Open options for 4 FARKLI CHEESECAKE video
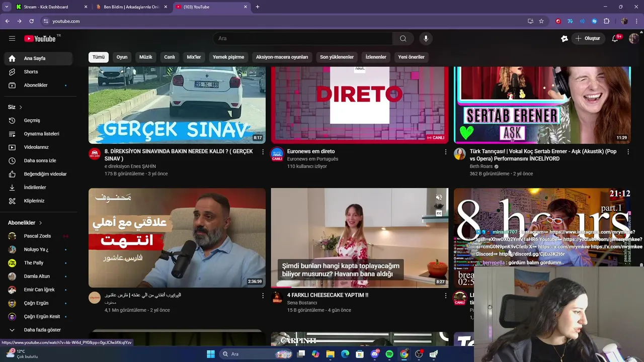This screenshot has width=644, height=362. click(x=445, y=296)
